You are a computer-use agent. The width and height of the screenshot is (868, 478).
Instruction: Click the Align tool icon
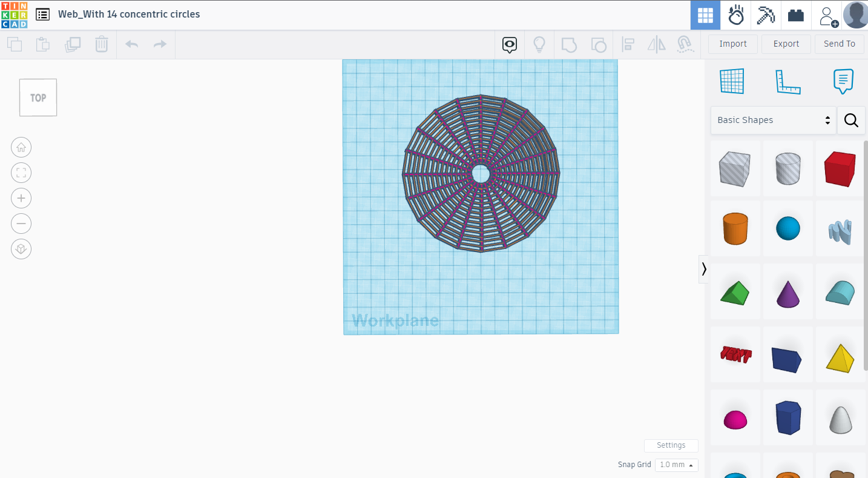[x=628, y=44]
